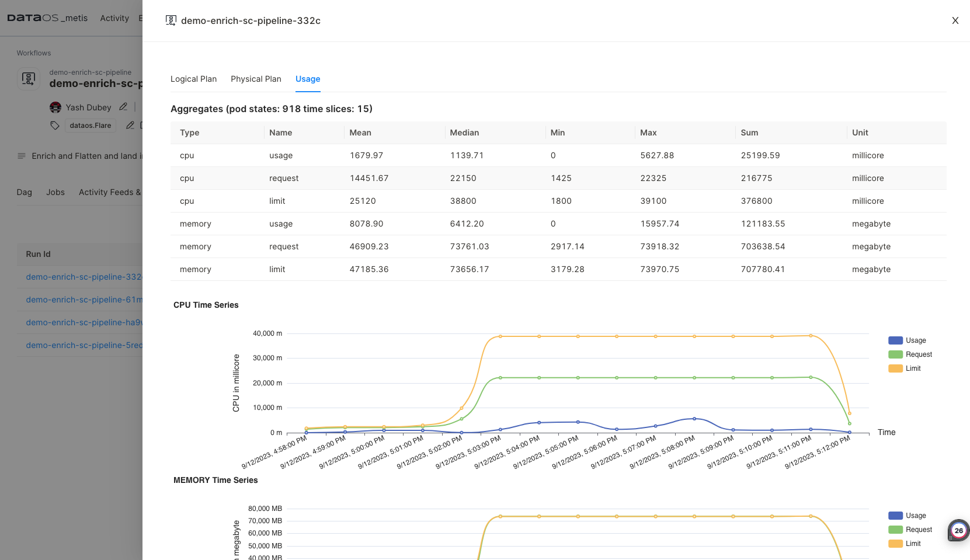Select the Usage tab
This screenshot has height=560, width=970.
pos(308,79)
